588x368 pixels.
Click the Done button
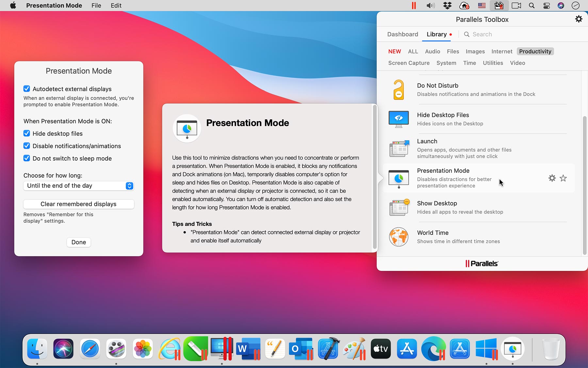click(78, 242)
